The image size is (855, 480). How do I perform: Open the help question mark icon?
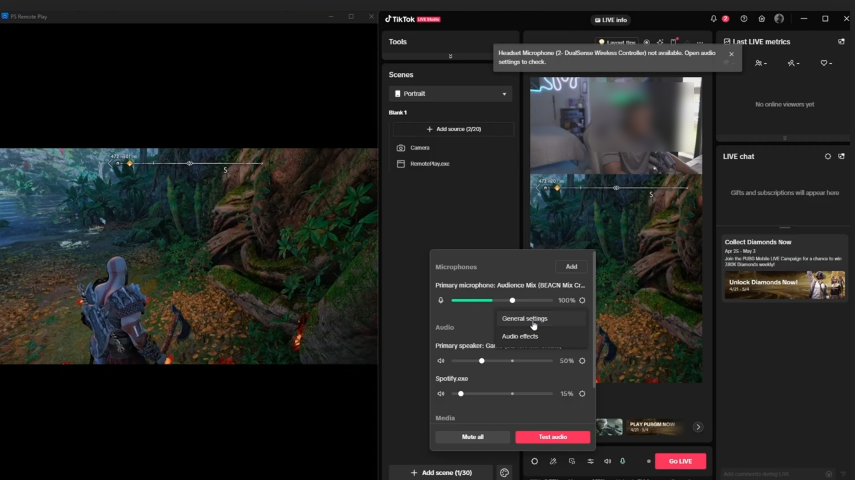point(744,19)
